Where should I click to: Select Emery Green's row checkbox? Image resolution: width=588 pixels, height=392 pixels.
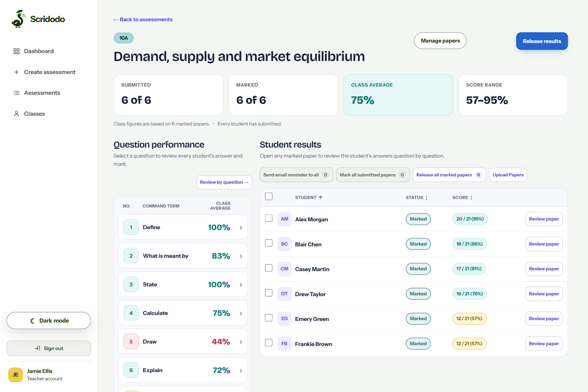click(269, 318)
